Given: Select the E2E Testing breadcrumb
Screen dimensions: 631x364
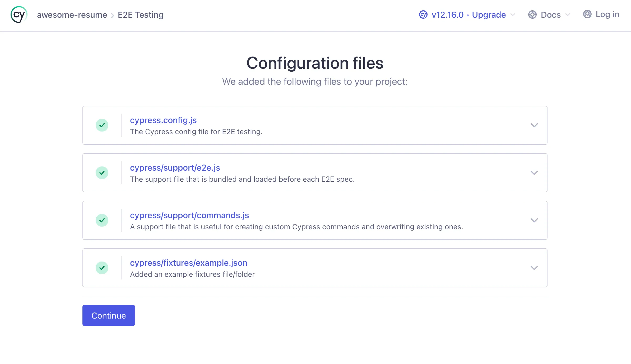Looking at the screenshot, I should click(141, 15).
